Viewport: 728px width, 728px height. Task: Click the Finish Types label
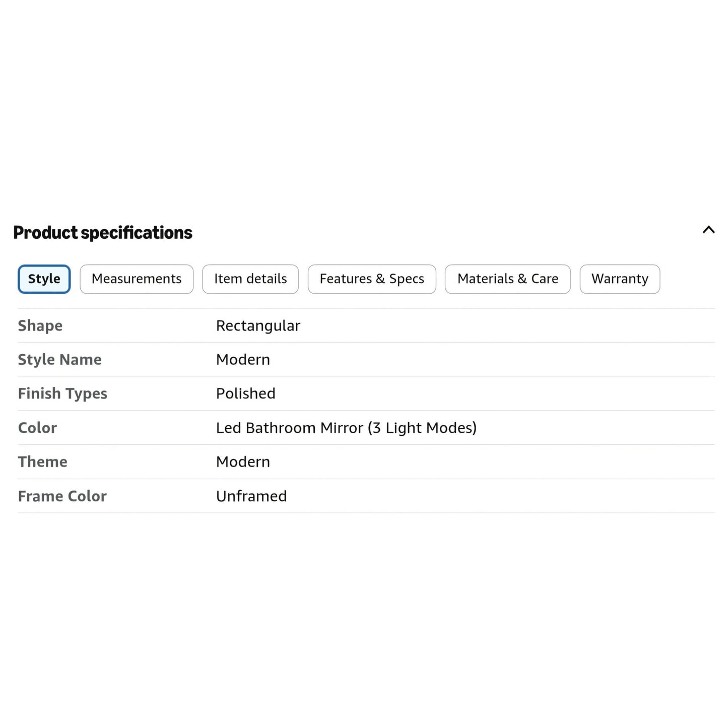[62, 393]
